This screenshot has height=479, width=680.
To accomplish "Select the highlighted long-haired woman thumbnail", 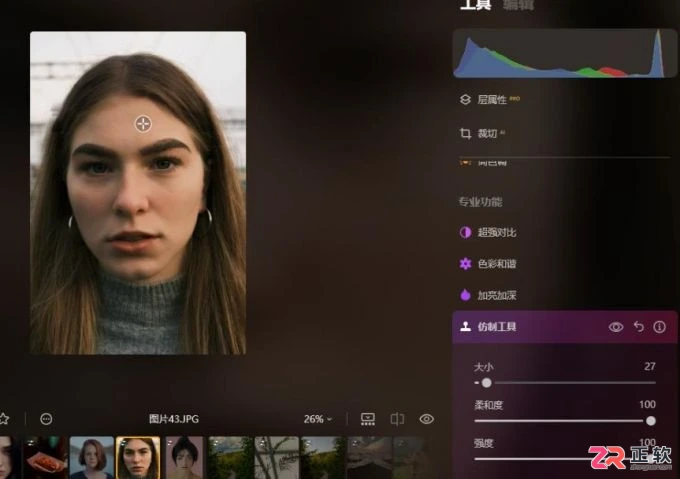I will click(138, 457).
